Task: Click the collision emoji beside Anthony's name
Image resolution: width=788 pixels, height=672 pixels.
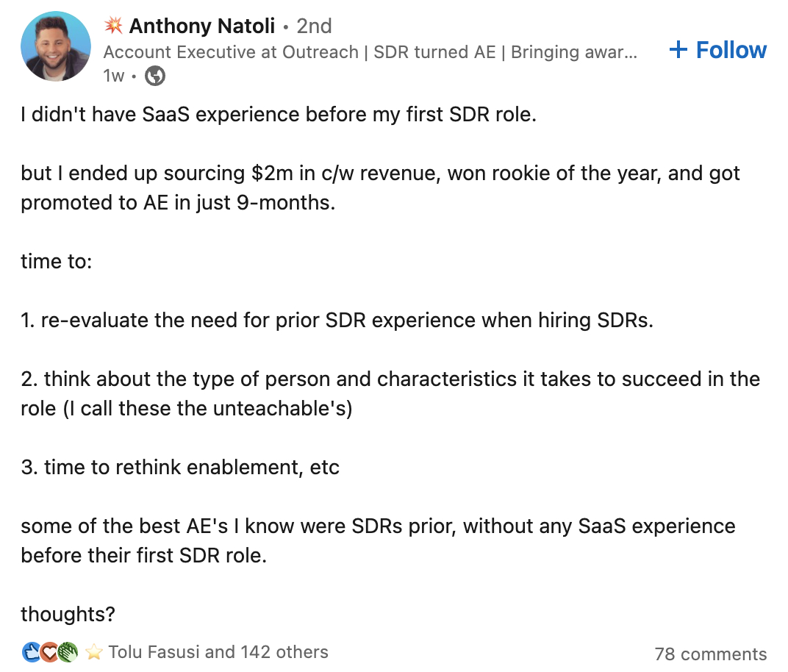Action: click(115, 26)
